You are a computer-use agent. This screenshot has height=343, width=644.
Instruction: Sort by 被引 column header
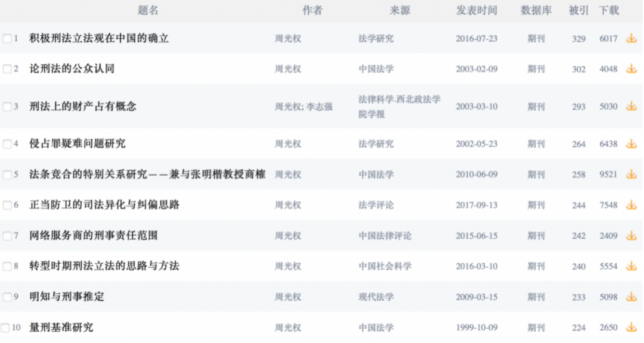pyautogui.click(x=578, y=10)
